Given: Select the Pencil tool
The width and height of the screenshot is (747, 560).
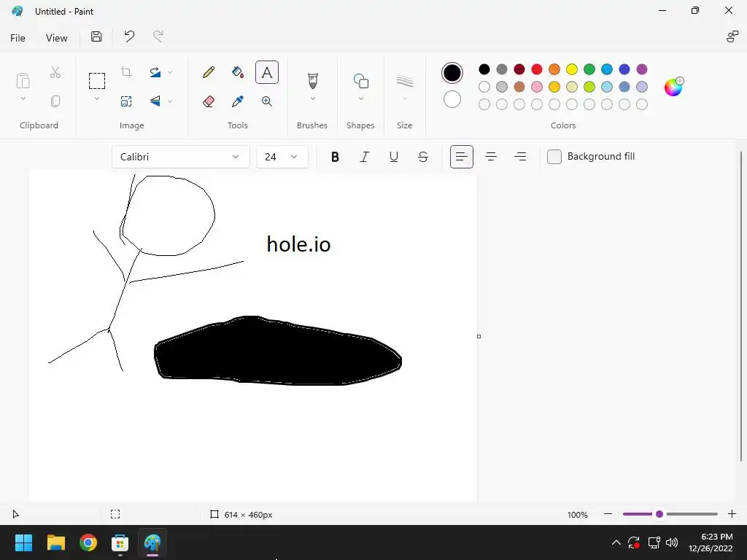Looking at the screenshot, I should click(208, 72).
